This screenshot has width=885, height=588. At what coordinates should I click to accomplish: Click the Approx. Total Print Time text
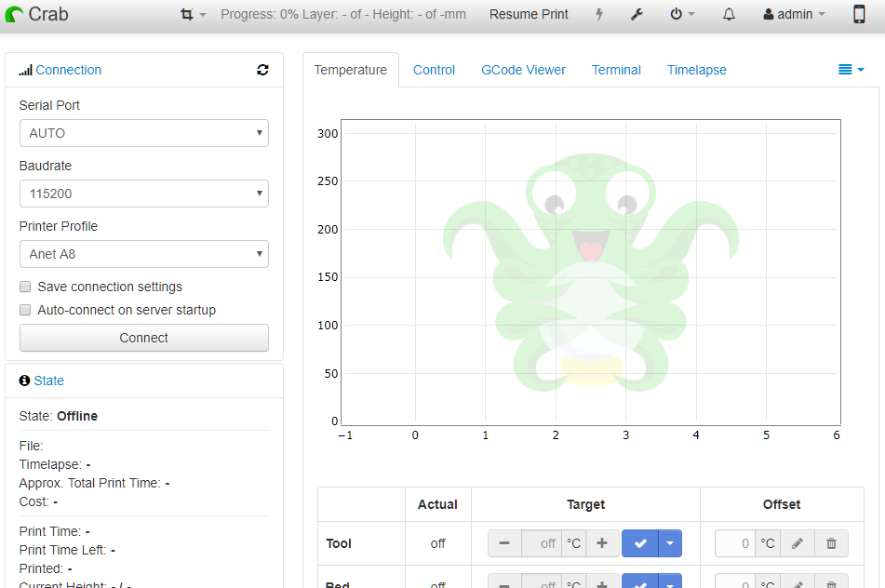pyautogui.click(x=94, y=483)
